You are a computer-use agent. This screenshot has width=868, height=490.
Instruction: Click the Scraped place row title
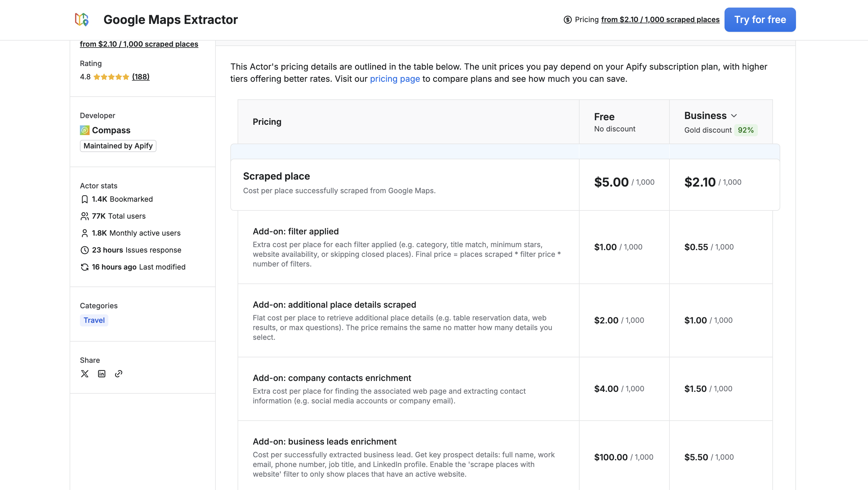point(276,176)
